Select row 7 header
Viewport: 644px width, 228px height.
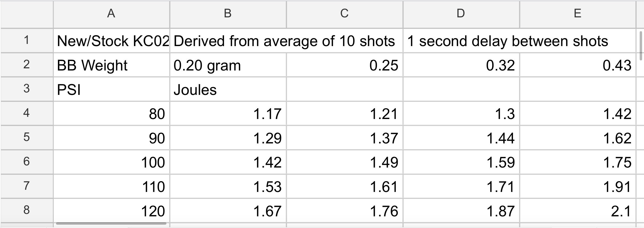click(27, 186)
